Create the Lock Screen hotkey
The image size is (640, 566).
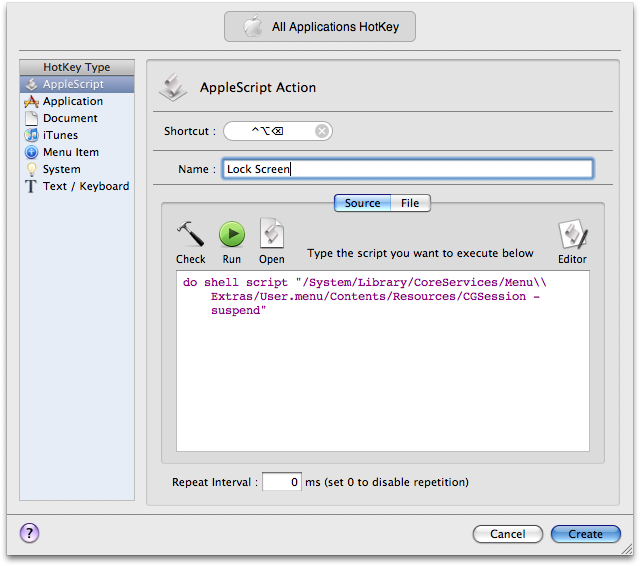pos(586,534)
